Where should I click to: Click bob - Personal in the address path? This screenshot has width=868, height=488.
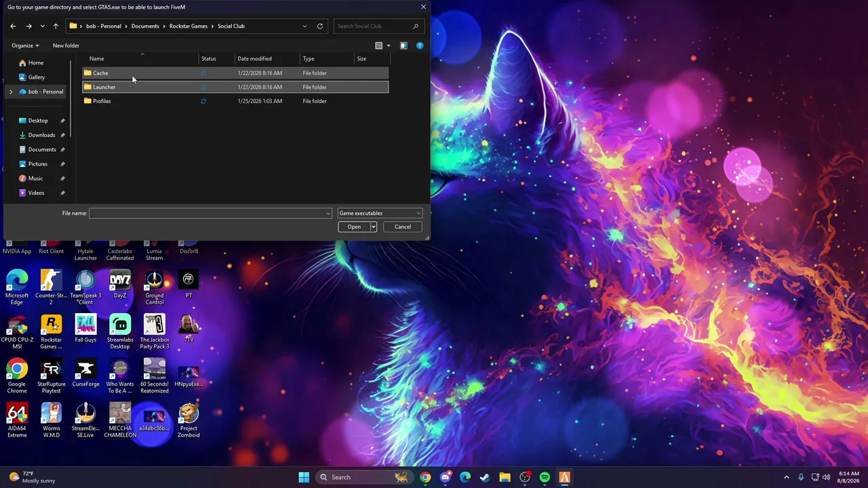[104, 26]
